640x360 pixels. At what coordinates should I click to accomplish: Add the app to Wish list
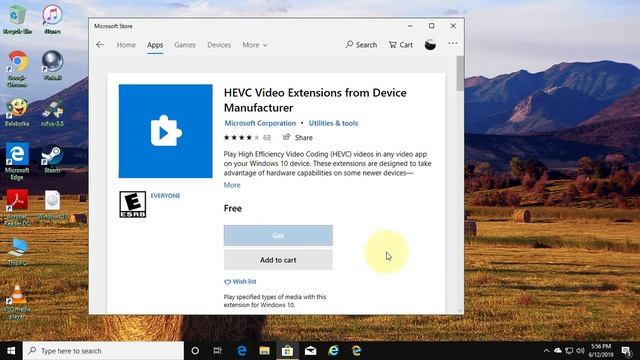(x=240, y=282)
